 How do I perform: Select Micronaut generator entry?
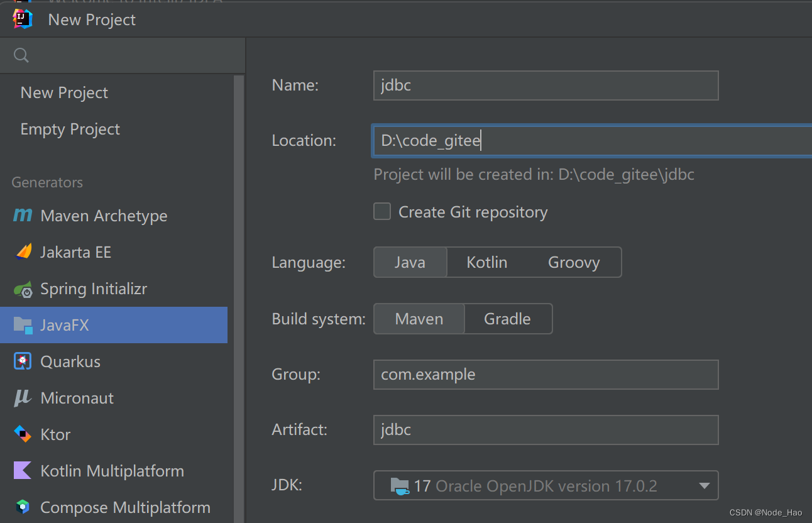pos(114,398)
